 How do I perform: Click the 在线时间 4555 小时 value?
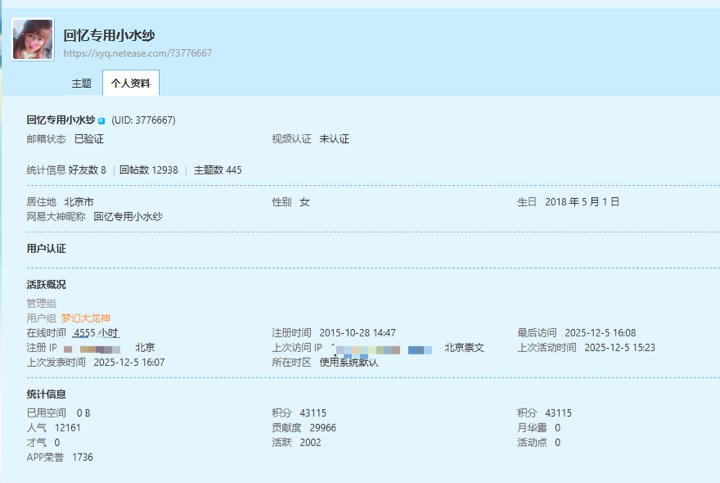(x=96, y=333)
